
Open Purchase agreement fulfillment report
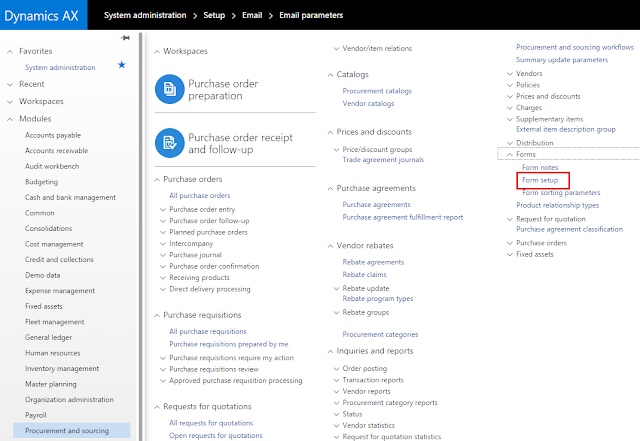pyautogui.click(x=402, y=217)
